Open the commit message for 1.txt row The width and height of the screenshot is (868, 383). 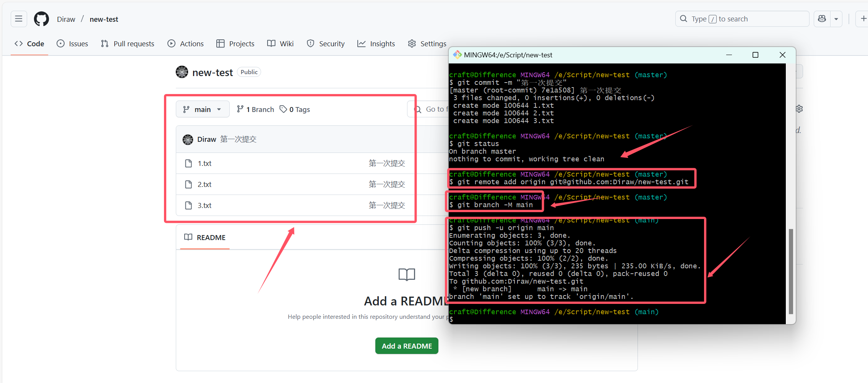click(387, 163)
